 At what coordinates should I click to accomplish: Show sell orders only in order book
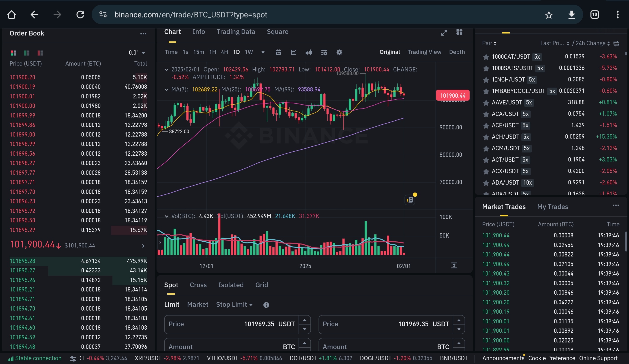(x=40, y=53)
